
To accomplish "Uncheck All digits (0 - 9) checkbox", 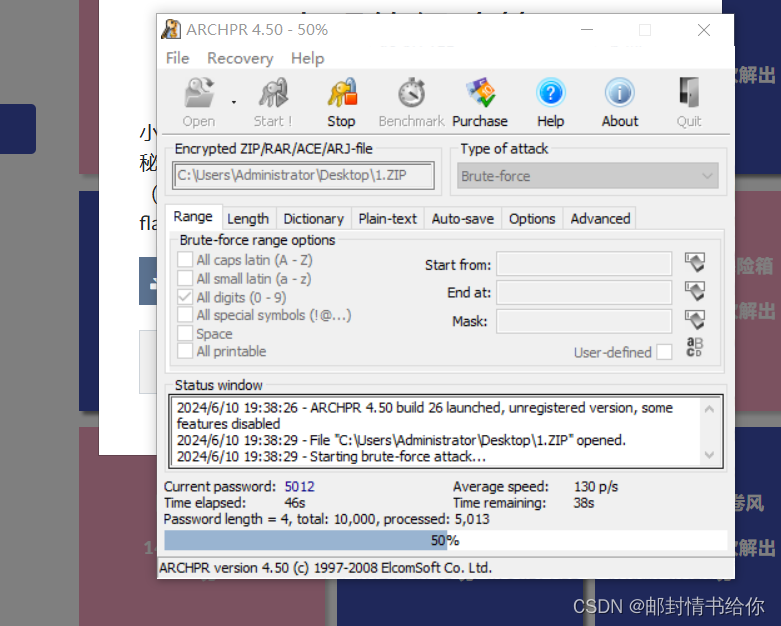I will pyautogui.click(x=185, y=297).
